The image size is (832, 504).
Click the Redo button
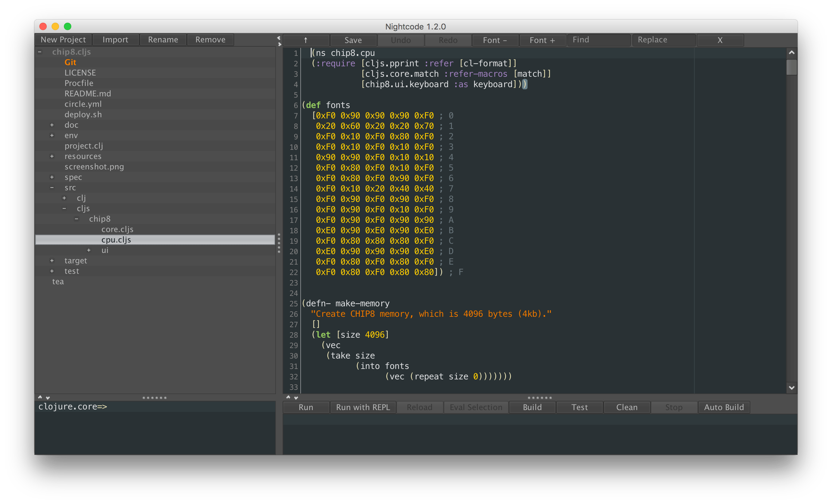[448, 40]
